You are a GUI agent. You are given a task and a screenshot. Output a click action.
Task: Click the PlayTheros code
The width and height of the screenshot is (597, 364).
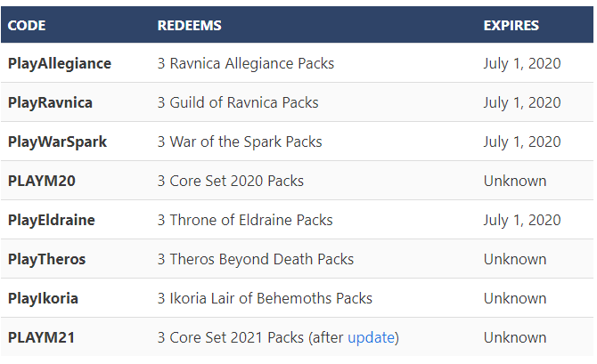pyautogui.click(x=47, y=259)
